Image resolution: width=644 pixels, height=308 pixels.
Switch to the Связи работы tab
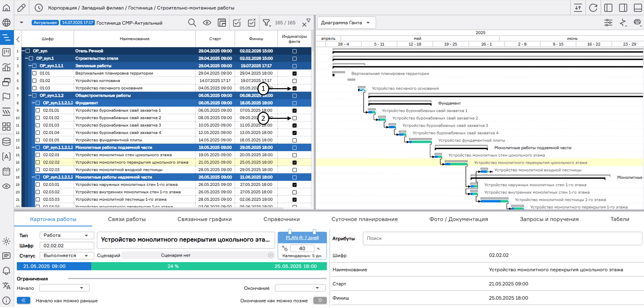(127, 219)
